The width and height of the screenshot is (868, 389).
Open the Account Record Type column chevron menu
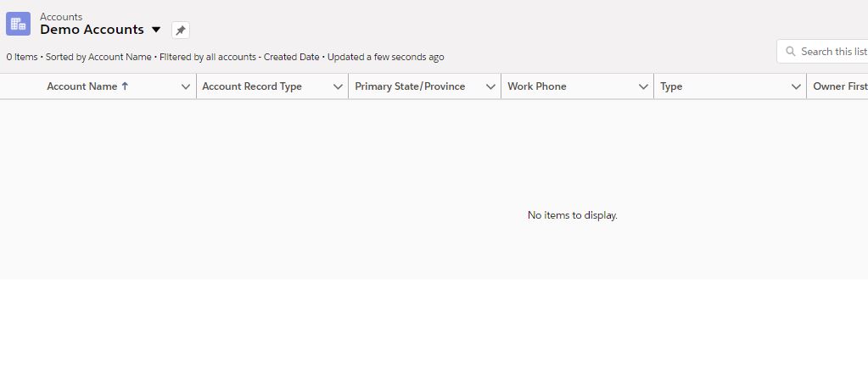338,86
